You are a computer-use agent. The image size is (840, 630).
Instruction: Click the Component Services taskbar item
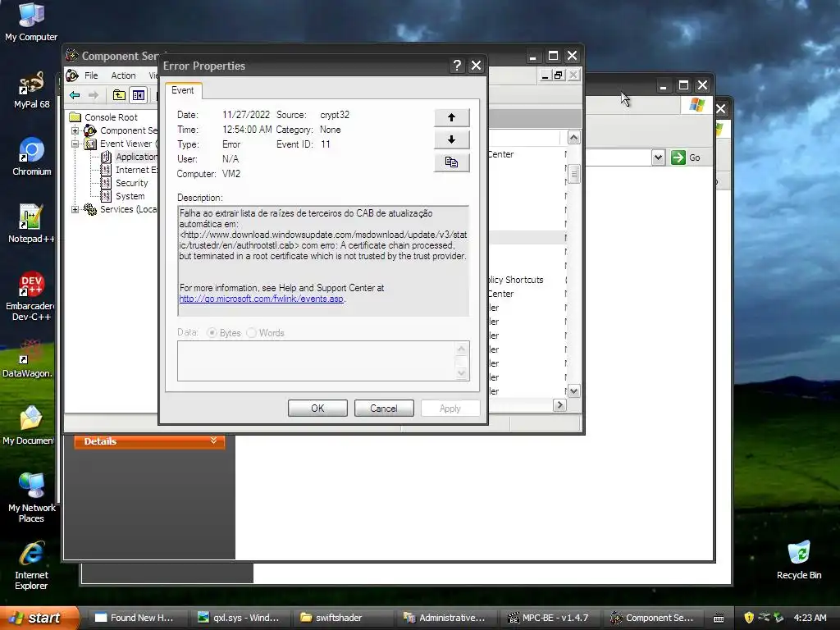[655, 618]
